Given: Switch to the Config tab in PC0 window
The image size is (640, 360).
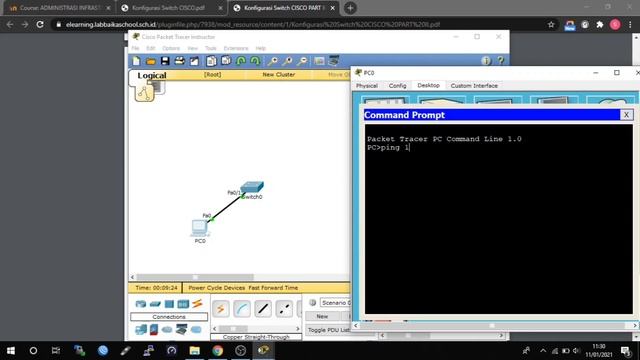Looking at the screenshot, I should pyautogui.click(x=397, y=86).
